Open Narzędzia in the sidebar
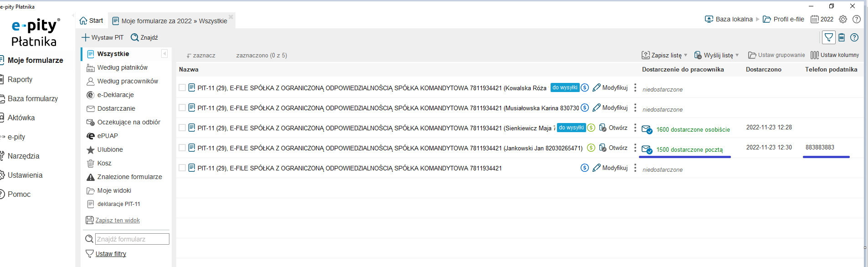 coord(23,156)
